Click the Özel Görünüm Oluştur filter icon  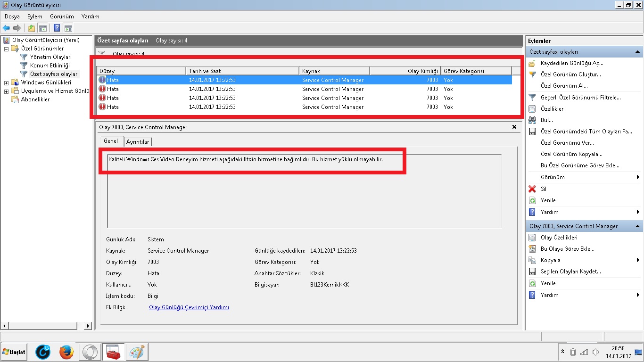pyautogui.click(x=532, y=74)
